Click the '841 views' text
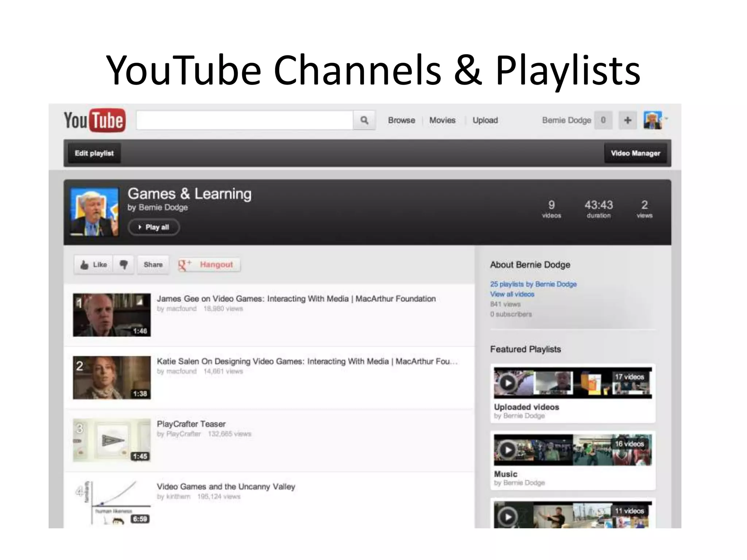747x560 pixels. [x=505, y=304]
